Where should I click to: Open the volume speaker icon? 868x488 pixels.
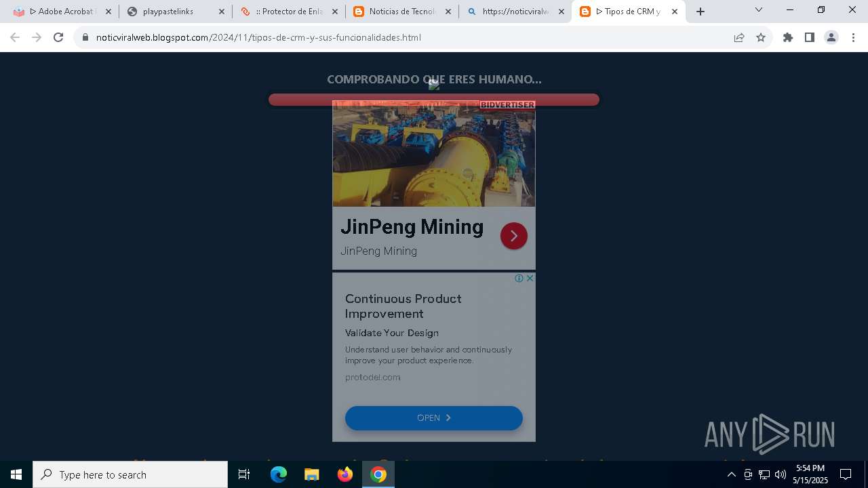tap(781, 474)
